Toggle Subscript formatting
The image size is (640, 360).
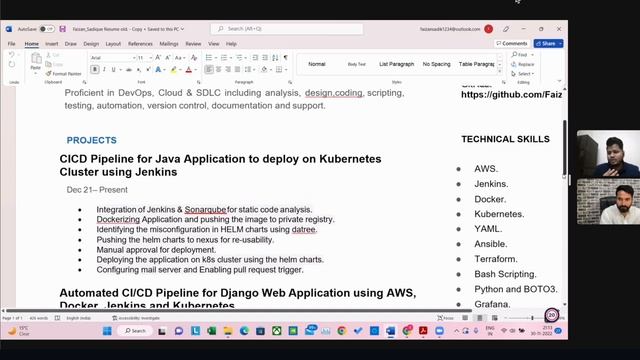tap(139, 70)
